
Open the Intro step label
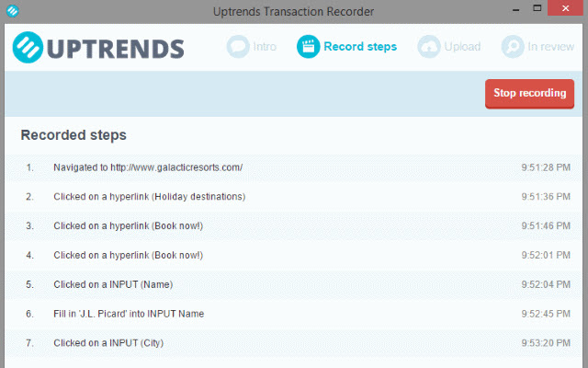[x=265, y=47]
